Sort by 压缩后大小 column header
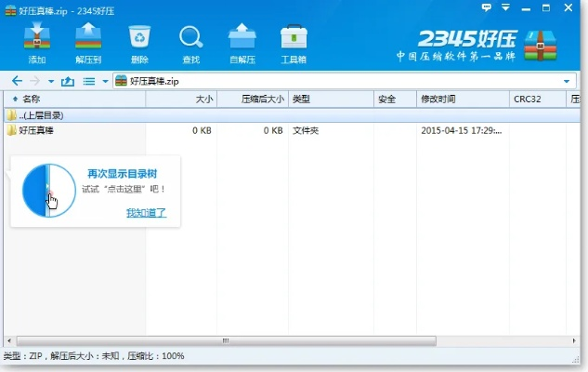Screen dimensions: 588x372 253,100
